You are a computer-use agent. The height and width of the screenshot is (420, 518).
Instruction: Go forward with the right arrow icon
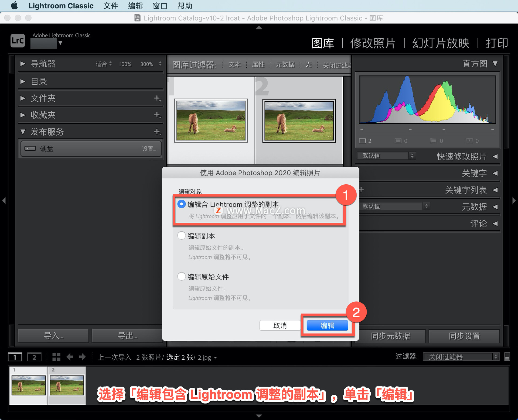82,357
